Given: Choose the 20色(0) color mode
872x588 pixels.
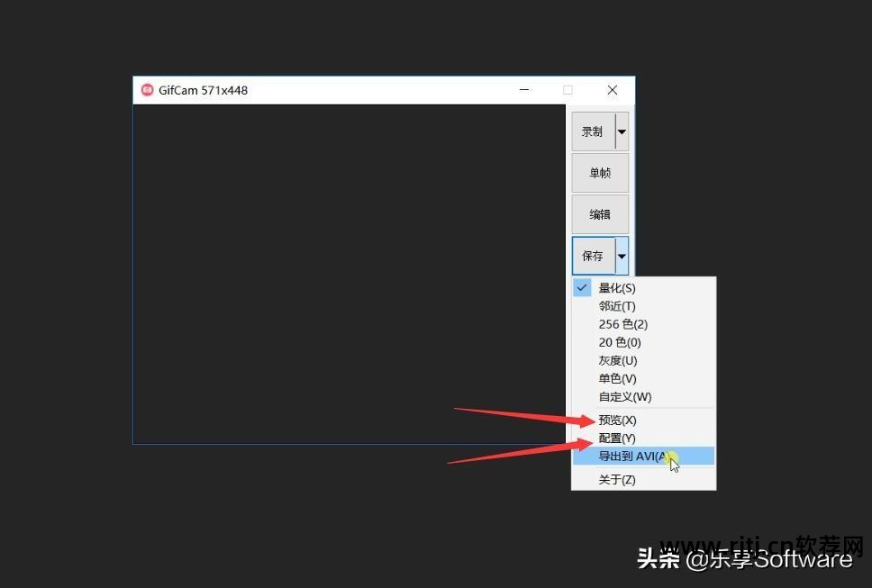Looking at the screenshot, I should 618,341.
